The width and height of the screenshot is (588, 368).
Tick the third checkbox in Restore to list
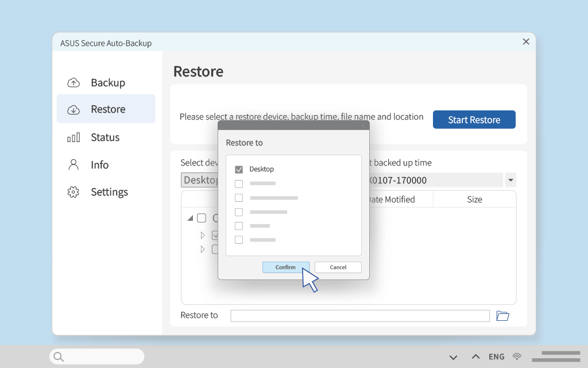point(239,198)
